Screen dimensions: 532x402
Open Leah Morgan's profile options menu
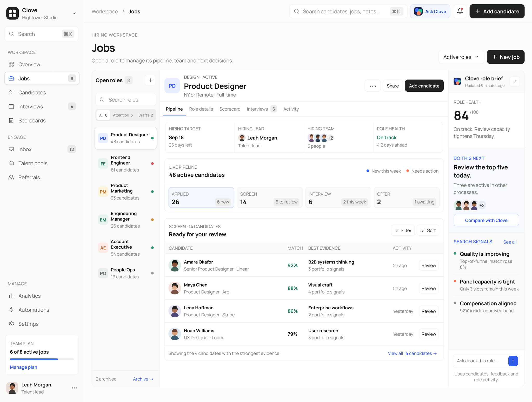[x=74, y=388]
